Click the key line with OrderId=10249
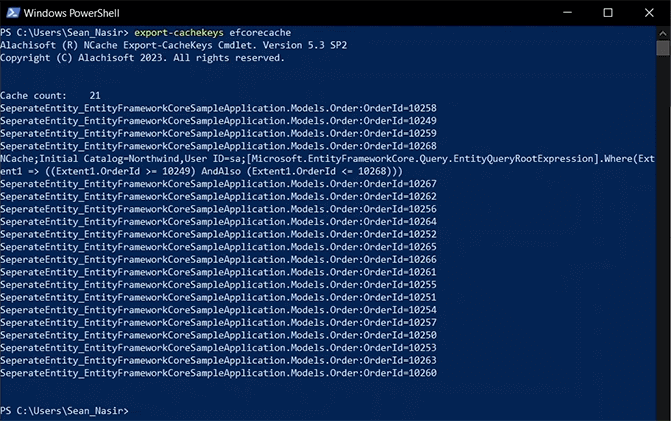Screen dimensions: 671x421 218,121
